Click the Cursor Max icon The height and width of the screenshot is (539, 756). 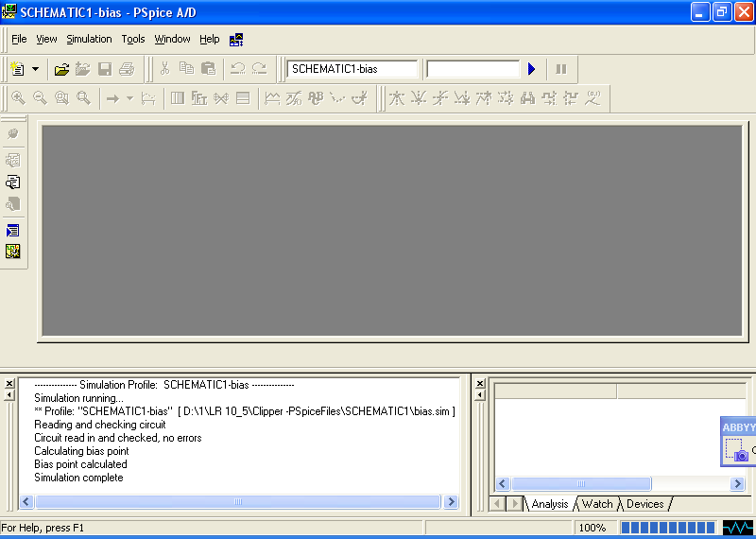click(484, 98)
